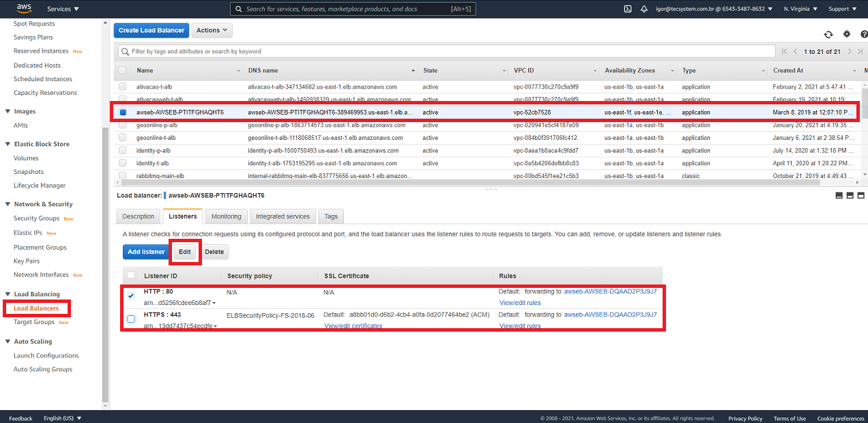Open the Services menu
The width and height of the screenshot is (868, 423).
pos(63,9)
